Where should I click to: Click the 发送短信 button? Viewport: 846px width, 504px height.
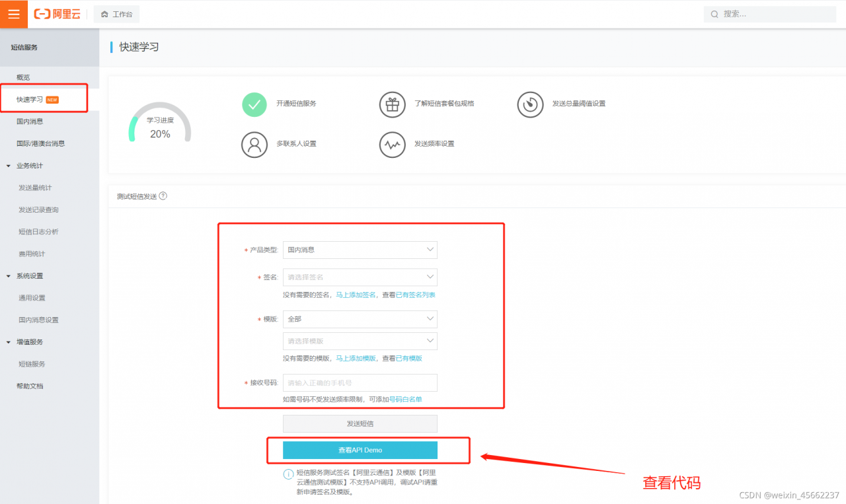pyautogui.click(x=360, y=423)
